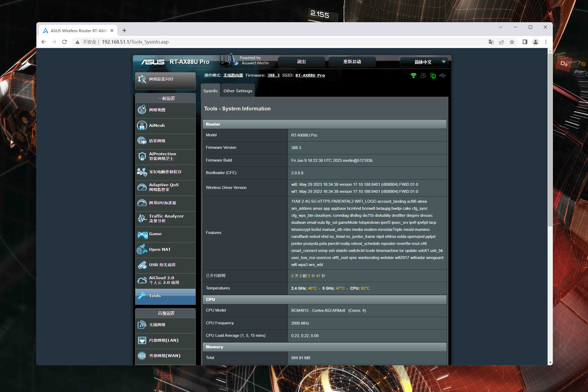
Task: Open Chrome's three-dot menu
Action: pos(546,42)
